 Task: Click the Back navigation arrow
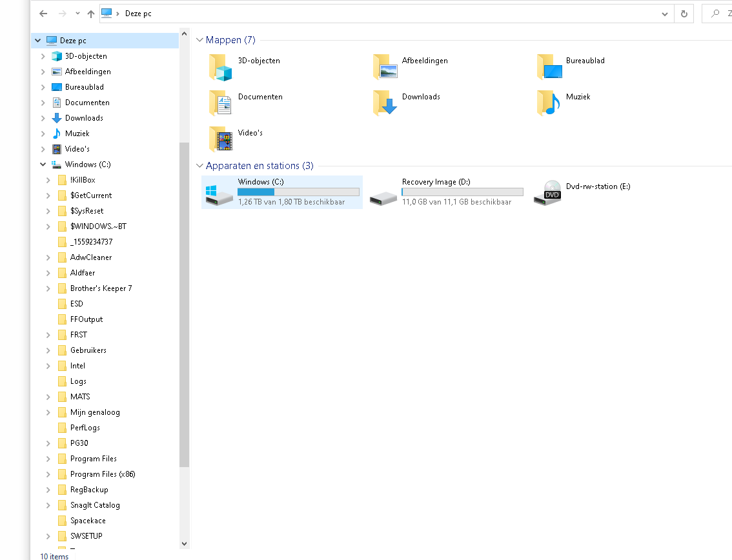point(43,14)
